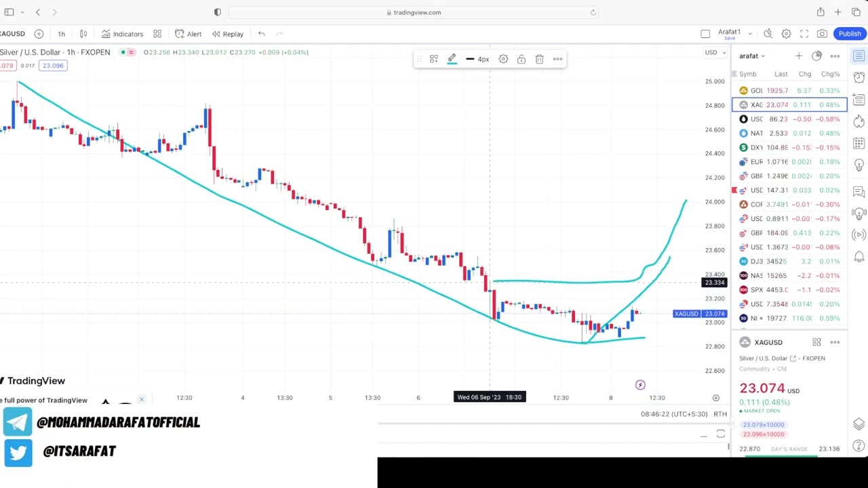Add a symbol to the watchlist
The width and height of the screenshot is (868, 488).
[799, 56]
